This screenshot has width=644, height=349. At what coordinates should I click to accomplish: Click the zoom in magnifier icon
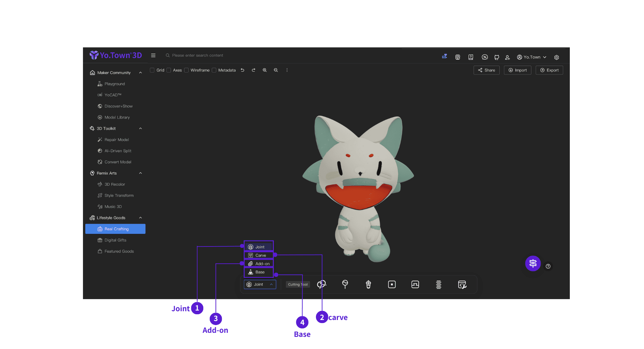[265, 70]
